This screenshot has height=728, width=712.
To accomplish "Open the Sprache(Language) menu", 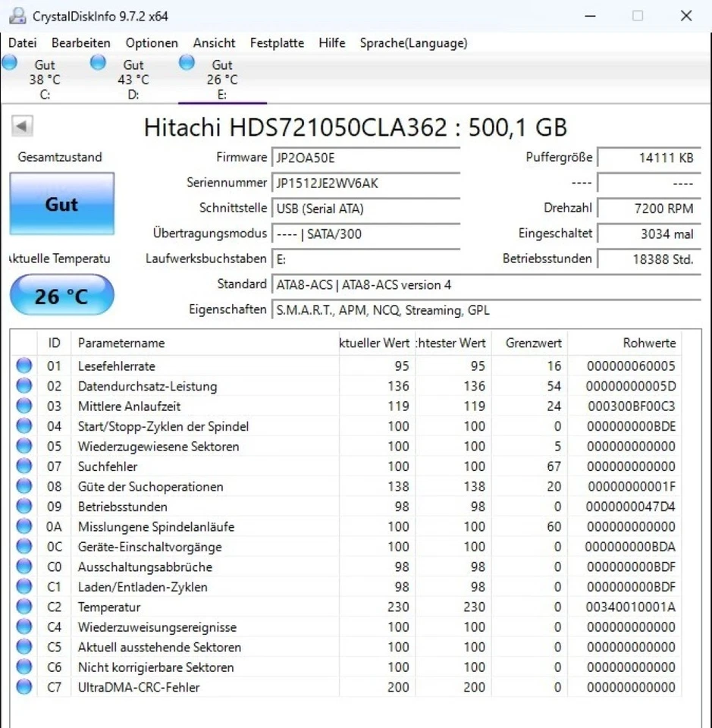I will coord(412,43).
